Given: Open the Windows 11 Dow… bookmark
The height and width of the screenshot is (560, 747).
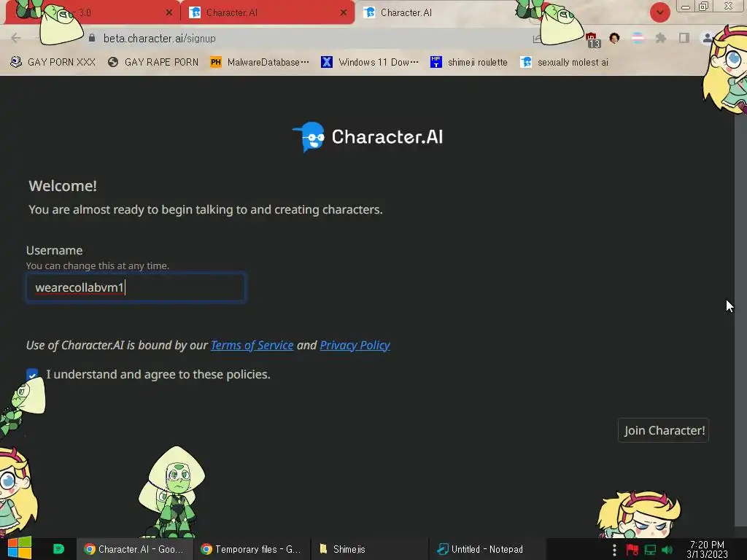Looking at the screenshot, I should click(x=370, y=63).
